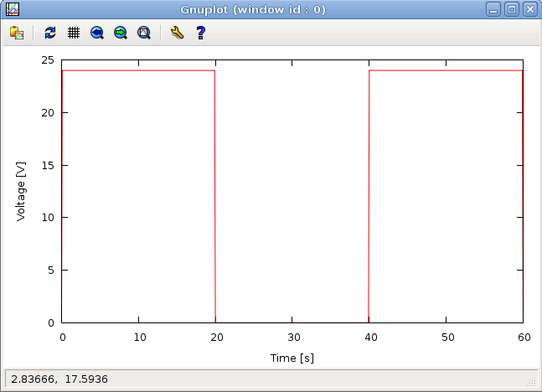Close the Gnuplot window
Viewport: 542px width, 392px height.
[x=529, y=10]
